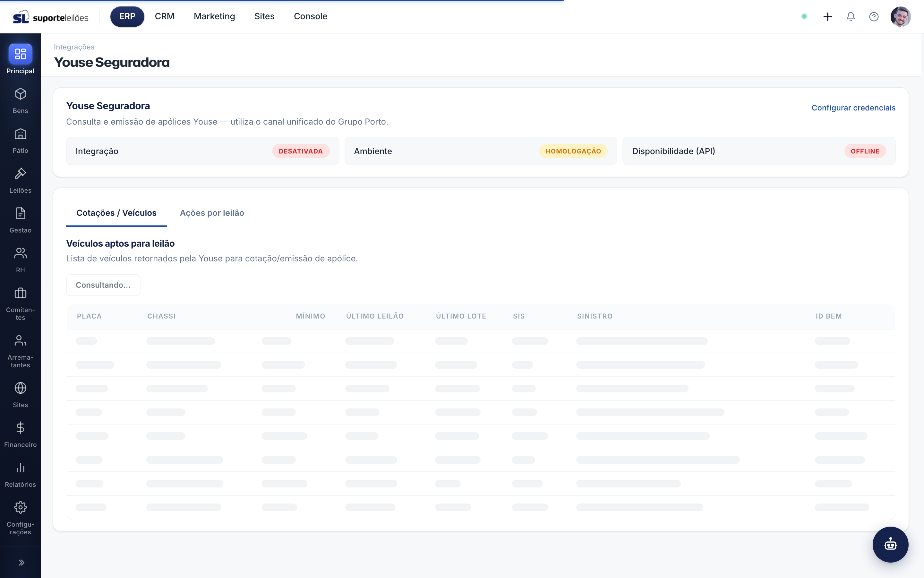Expand the sidebar with double chevron

tap(21, 562)
